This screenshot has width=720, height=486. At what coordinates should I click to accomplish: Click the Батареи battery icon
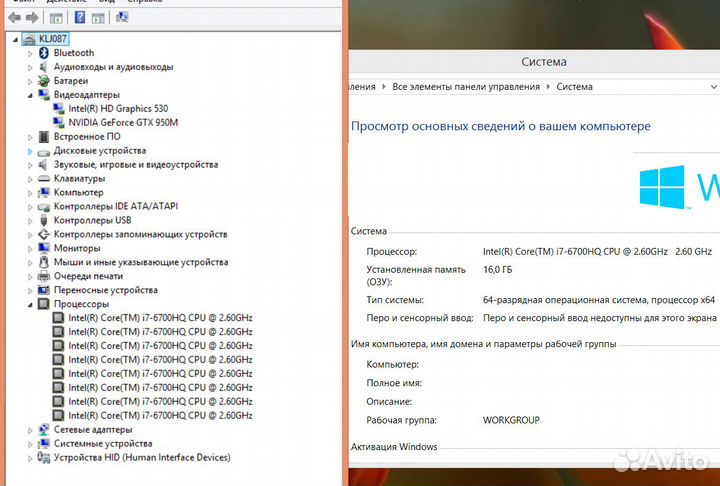pos(44,81)
